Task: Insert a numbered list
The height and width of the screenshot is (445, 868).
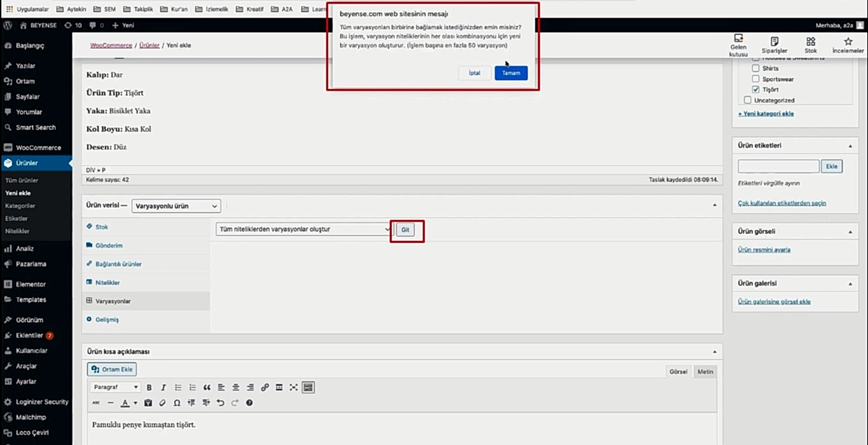Action: [193, 387]
